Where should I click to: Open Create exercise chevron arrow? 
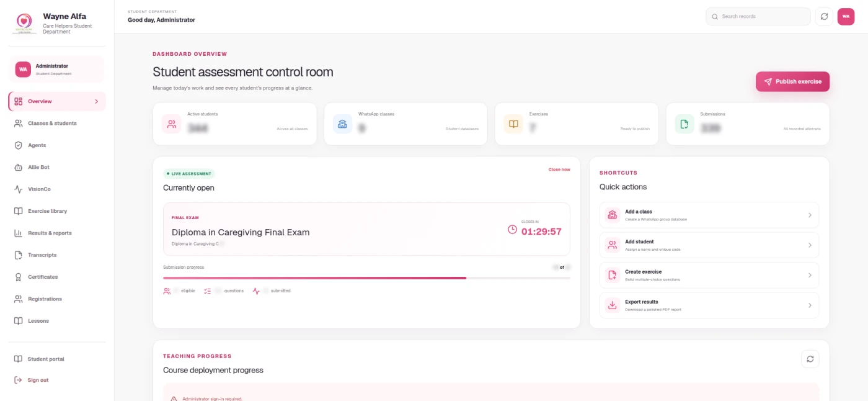click(810, 275)
